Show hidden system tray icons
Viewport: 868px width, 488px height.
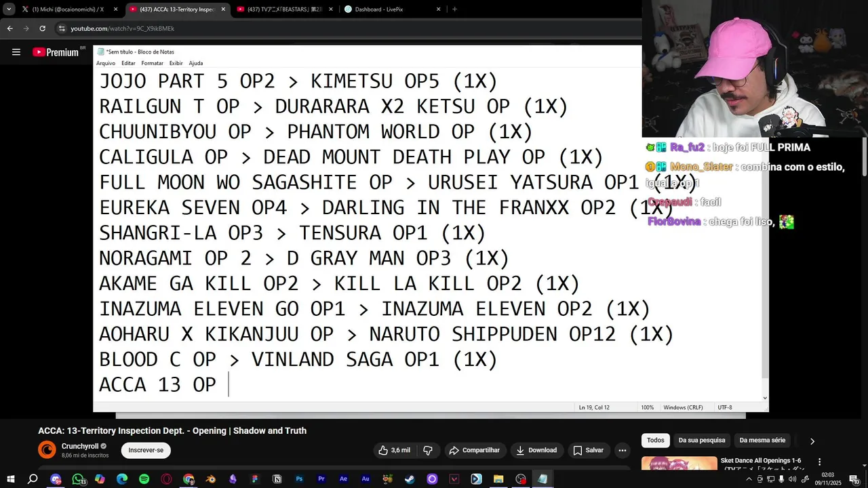(x=749, y=479)
